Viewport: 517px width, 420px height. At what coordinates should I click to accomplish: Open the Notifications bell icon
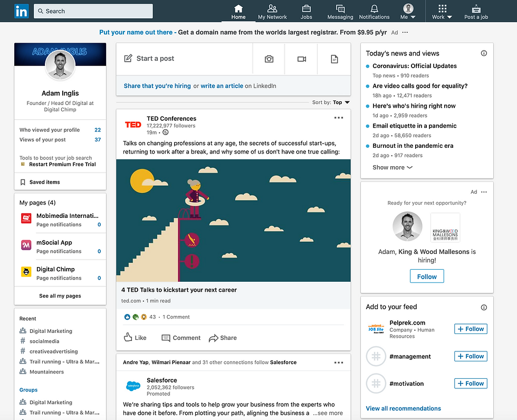(374, 8)
